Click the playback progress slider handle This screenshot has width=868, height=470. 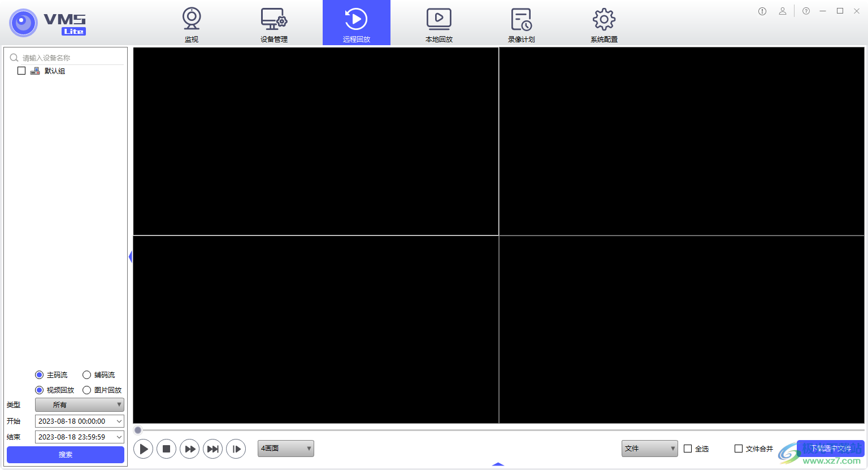[x=138, y=430]
